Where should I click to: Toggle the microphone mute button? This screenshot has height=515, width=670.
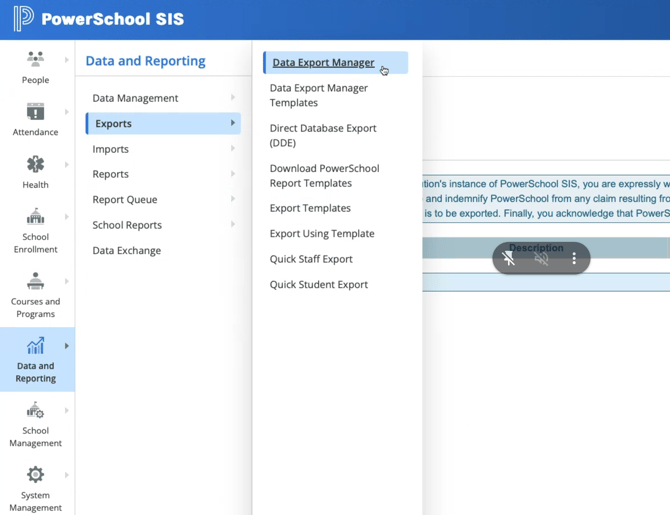click(x=509, y=258)
